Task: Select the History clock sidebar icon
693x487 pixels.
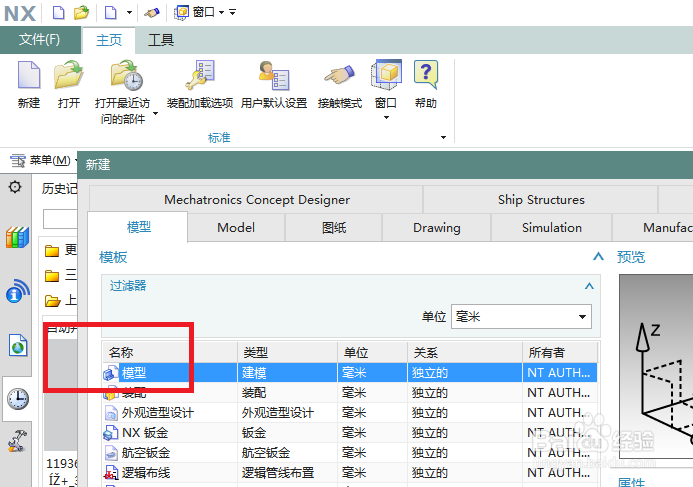Action: tap(18, 399)
